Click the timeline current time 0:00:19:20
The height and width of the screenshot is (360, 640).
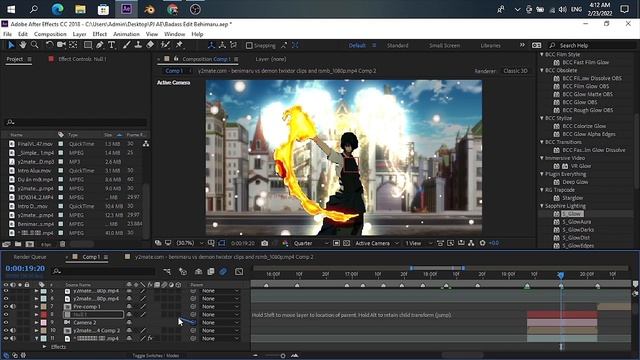[25, 269]
